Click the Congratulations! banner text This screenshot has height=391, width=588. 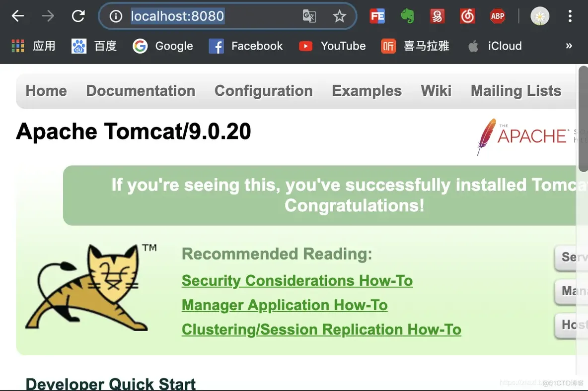click(x=355, y=205)
